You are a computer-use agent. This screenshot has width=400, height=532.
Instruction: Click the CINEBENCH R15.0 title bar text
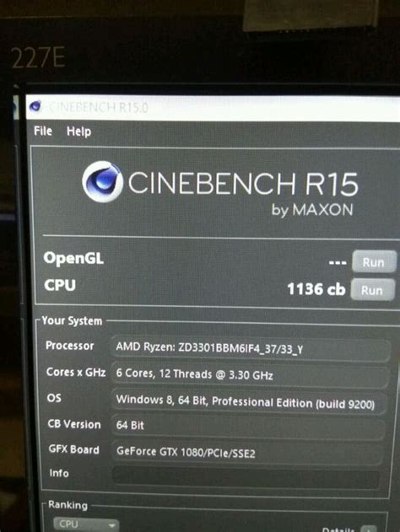(99, 107)
